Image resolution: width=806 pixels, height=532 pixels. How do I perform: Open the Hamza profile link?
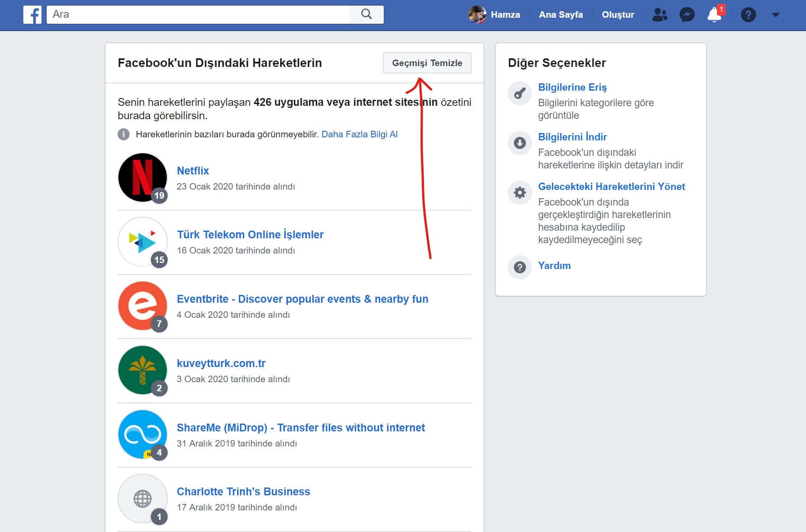click(x=505, y=15)
